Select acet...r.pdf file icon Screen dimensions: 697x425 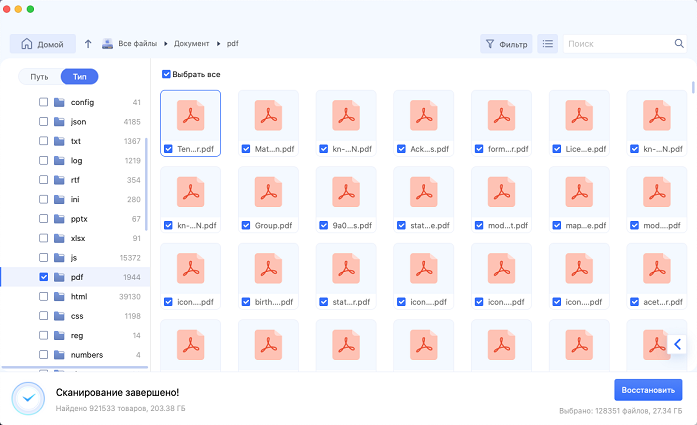point(657,269)
